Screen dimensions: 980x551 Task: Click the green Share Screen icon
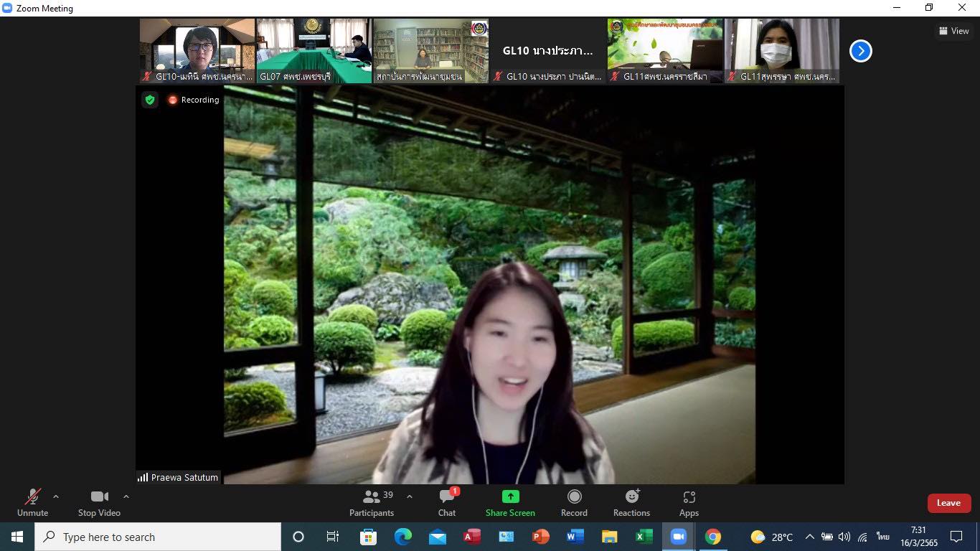[510, 496]
